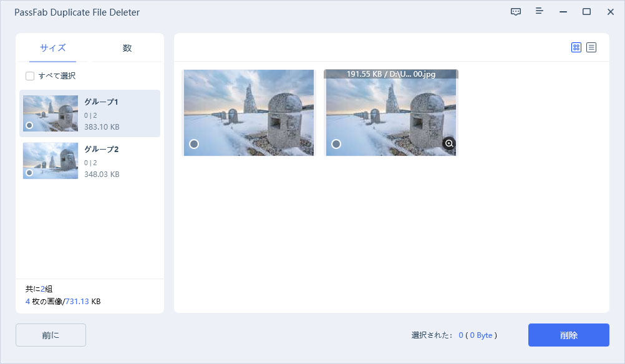Select radio button on グループ2 thumbnail

pos(29,173)
